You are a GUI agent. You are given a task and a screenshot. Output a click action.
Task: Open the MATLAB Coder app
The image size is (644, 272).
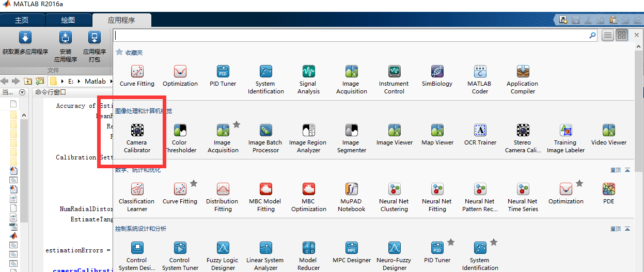coord(480,79)
